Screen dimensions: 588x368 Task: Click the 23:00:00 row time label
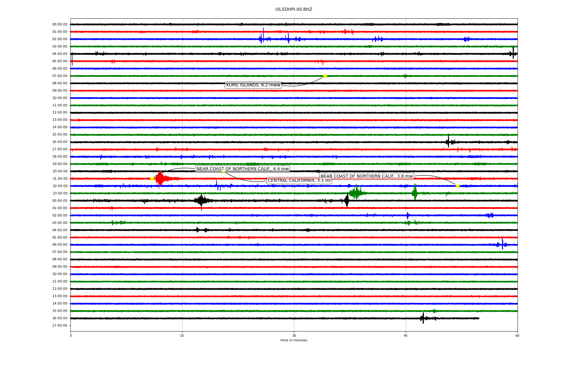(x=60, y=193)
